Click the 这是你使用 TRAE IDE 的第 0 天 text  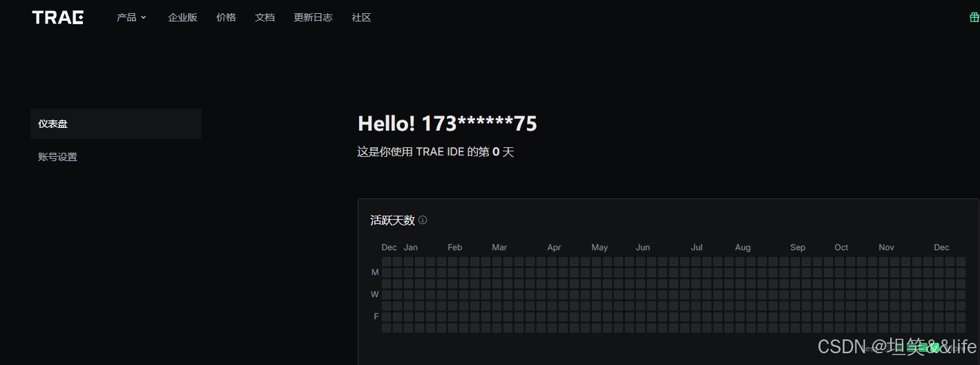click(x=436, y=152)
